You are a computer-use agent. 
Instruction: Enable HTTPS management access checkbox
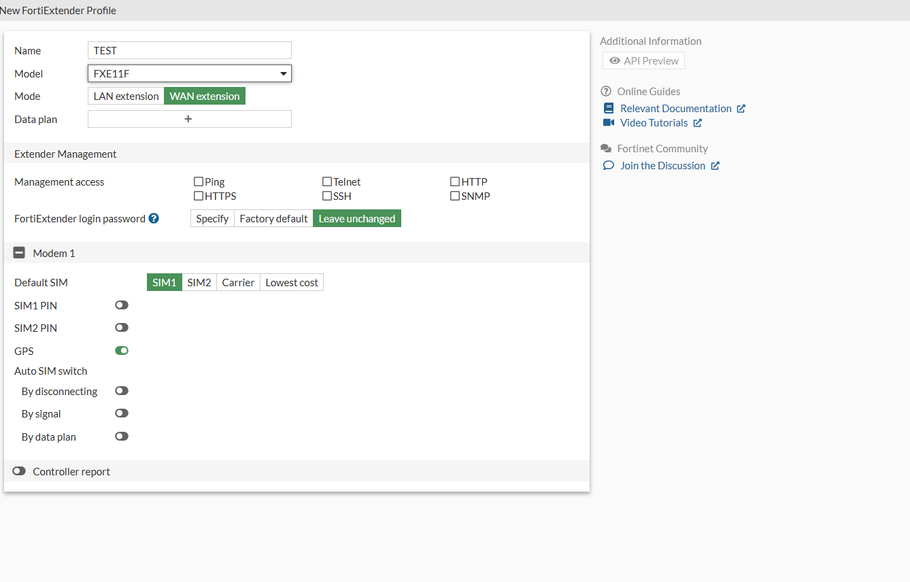[x=198, y=196]
